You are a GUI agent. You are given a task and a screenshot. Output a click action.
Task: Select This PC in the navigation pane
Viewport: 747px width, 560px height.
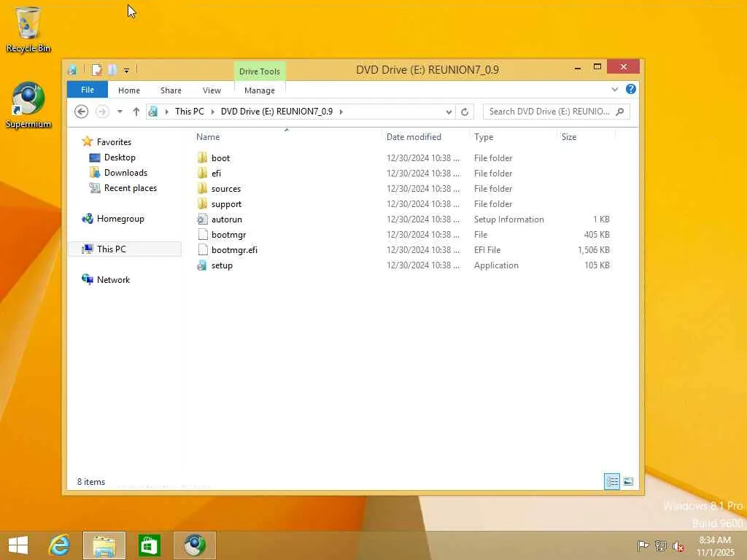(x=111, y=249)
